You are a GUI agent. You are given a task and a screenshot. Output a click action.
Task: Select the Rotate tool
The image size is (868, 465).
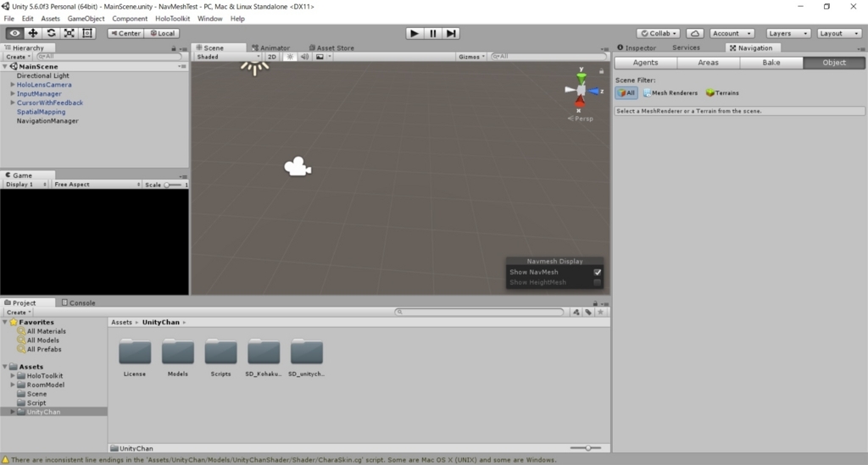point(51,33)
